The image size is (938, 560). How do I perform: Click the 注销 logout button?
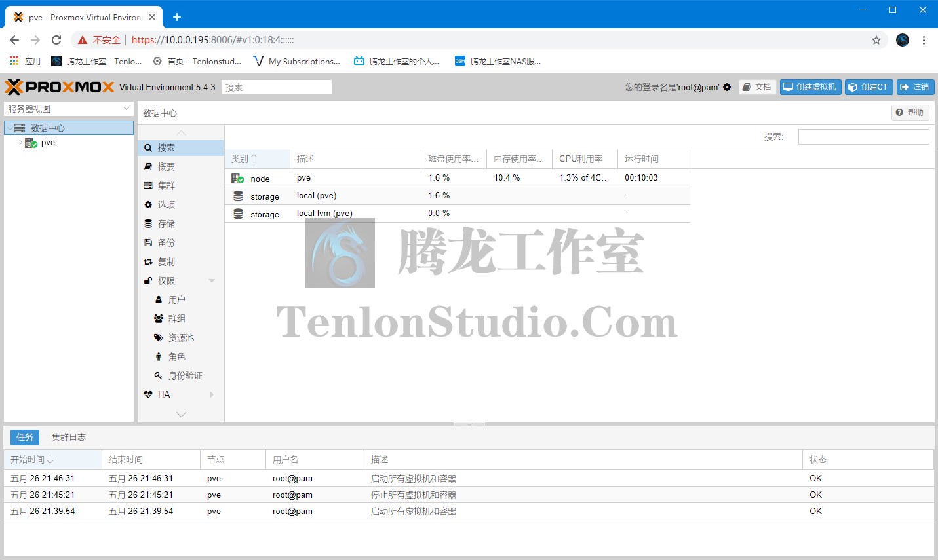(915, 87)
